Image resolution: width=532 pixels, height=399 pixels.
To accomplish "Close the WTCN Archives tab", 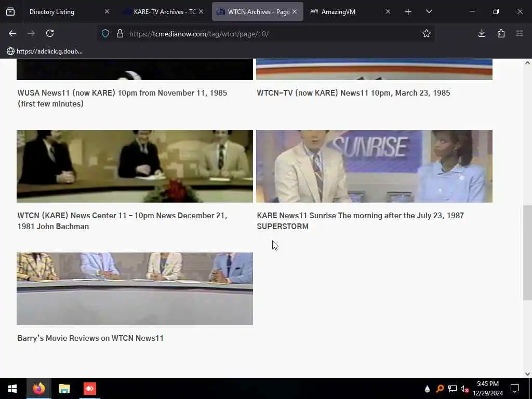I will click(x=295, y=12).
